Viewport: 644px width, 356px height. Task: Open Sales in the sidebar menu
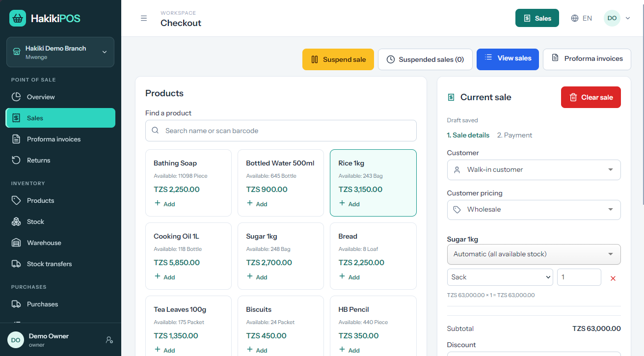coord(60,118)
